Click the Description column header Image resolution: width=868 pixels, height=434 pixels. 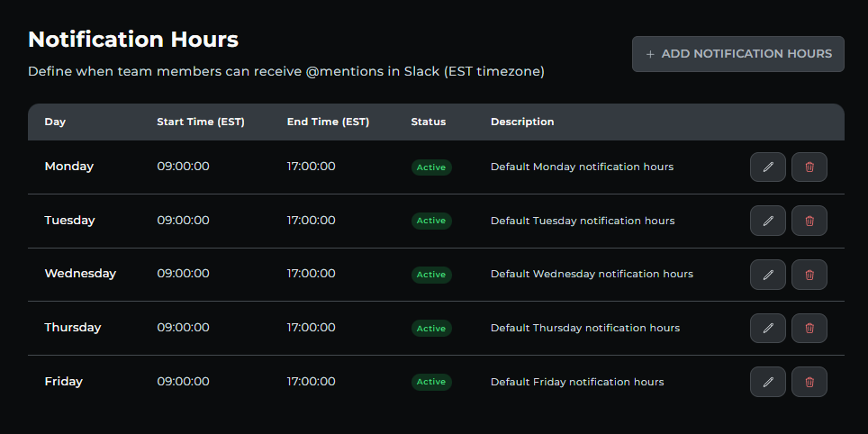tap(522, 122)
